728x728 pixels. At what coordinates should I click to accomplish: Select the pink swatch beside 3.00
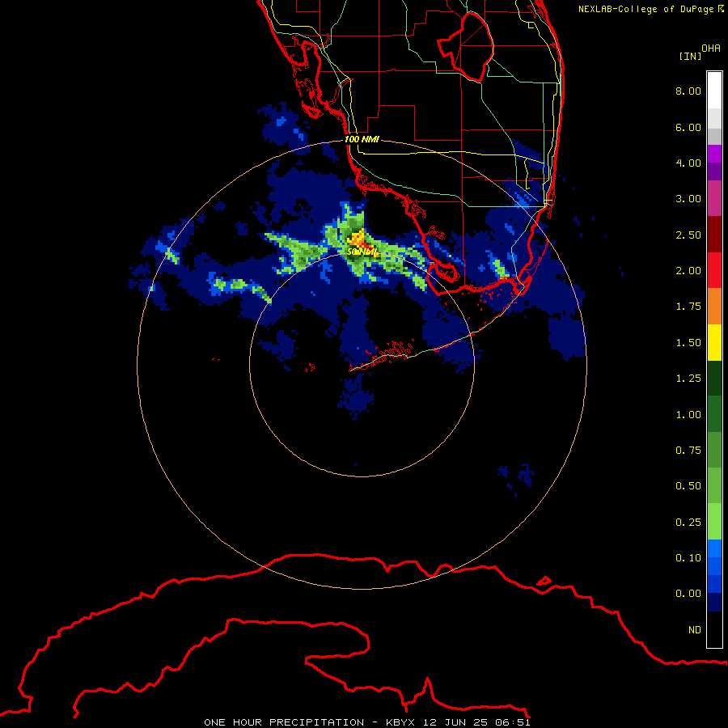pos(714,198)
